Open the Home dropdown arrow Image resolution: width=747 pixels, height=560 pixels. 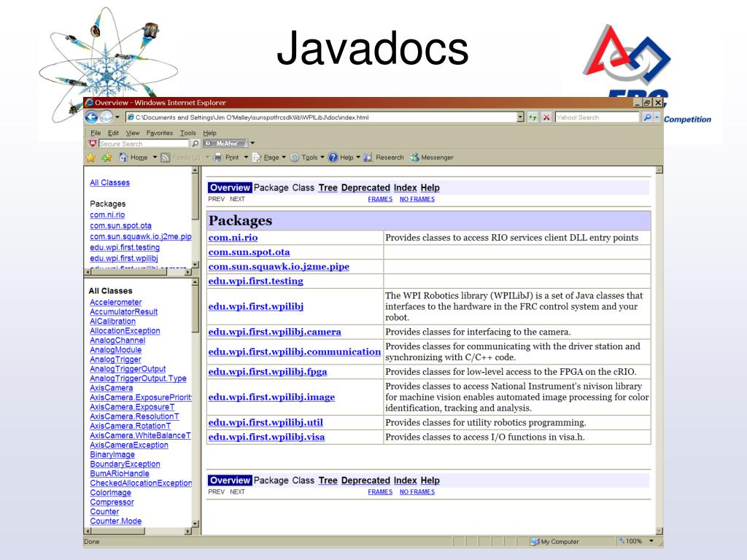(x=155, y=157)
